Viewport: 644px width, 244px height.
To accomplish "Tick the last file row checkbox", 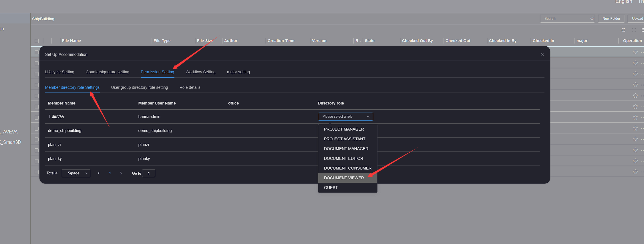I will [37, 172].
